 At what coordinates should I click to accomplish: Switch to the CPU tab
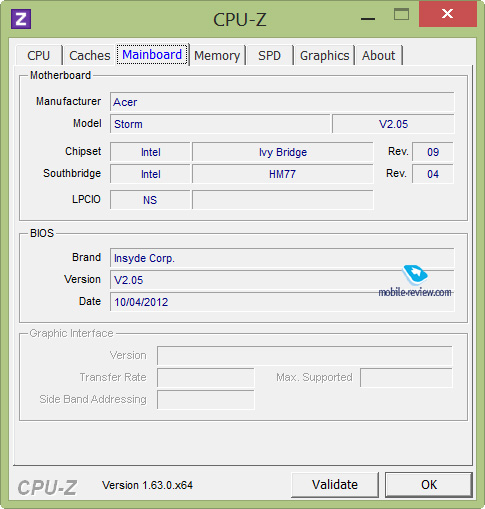coord(39,55)
